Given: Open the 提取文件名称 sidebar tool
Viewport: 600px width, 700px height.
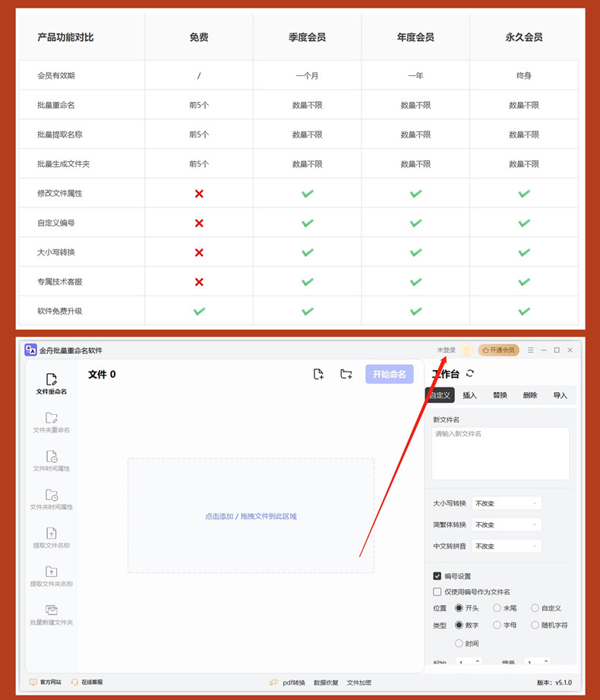Looking at the screenshot, I should pos(52,537).
